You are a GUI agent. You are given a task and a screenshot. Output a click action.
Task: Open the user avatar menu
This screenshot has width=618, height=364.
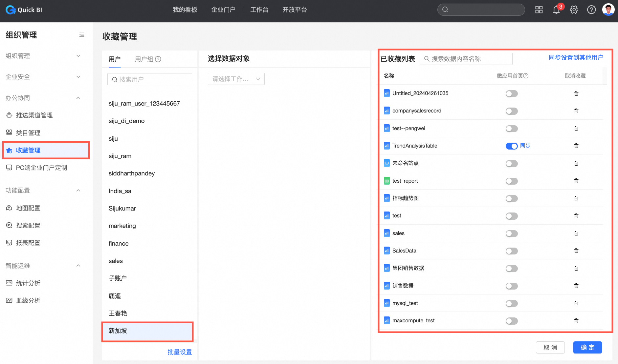[x=608, y=10]
